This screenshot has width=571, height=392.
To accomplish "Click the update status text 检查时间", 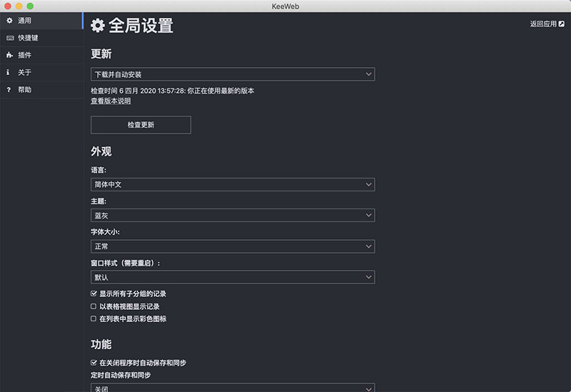I will 172,91.
